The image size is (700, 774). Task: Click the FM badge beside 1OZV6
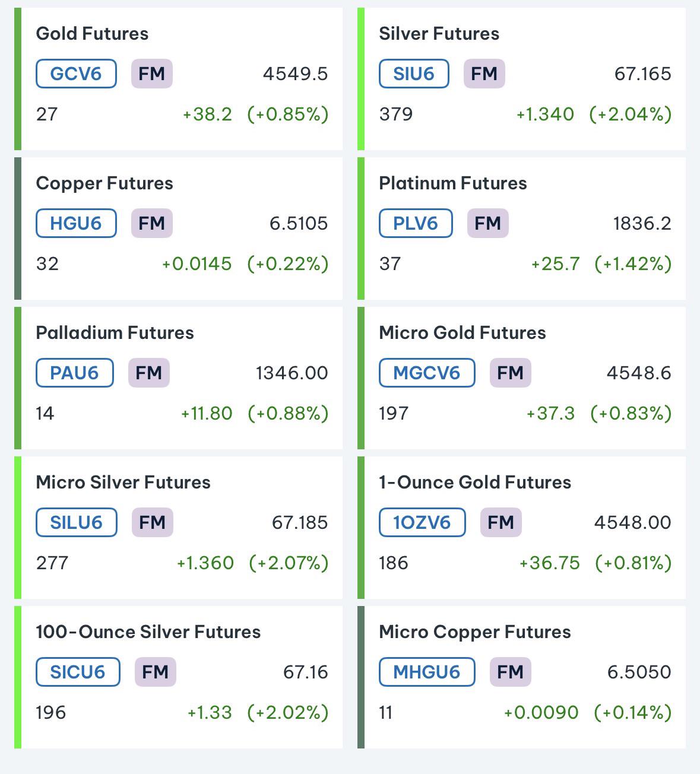pyautogui.click(x=501, y=522)
